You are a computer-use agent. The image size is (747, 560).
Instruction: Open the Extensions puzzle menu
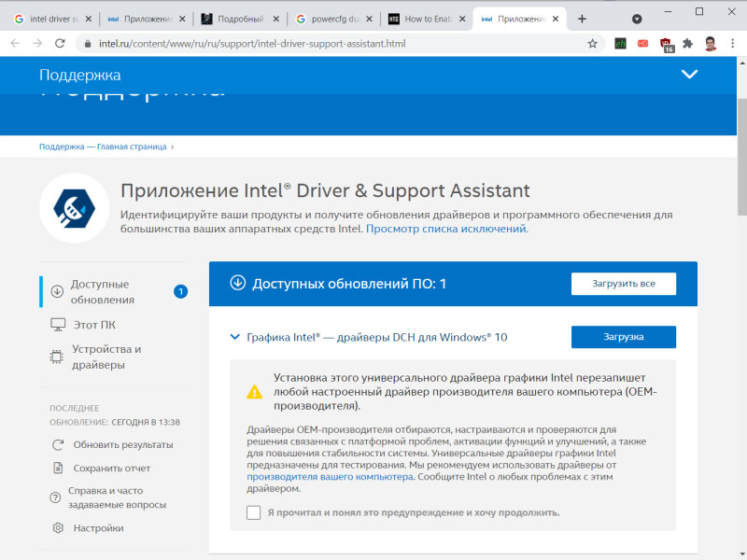(x=687, y=44)
